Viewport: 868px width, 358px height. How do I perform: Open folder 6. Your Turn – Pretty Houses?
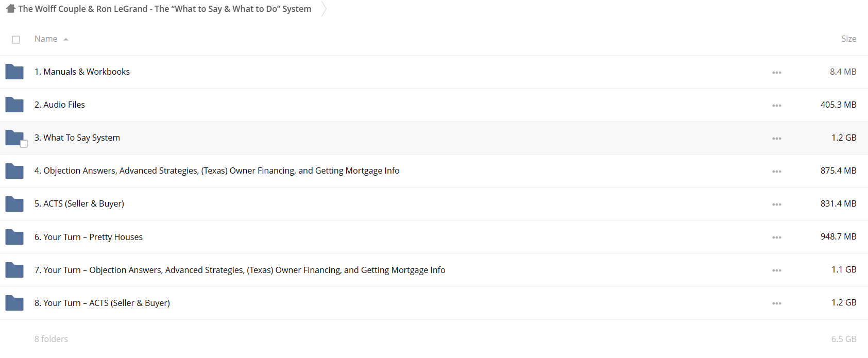pos(89,237)
